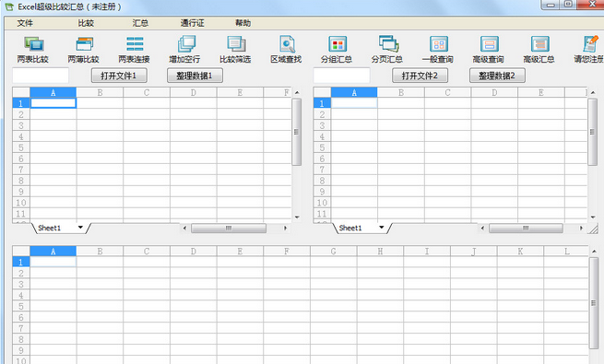Screen dimensions: 604x364
Task: Click cell A1 in the left grid
Action: coord(53,103)
